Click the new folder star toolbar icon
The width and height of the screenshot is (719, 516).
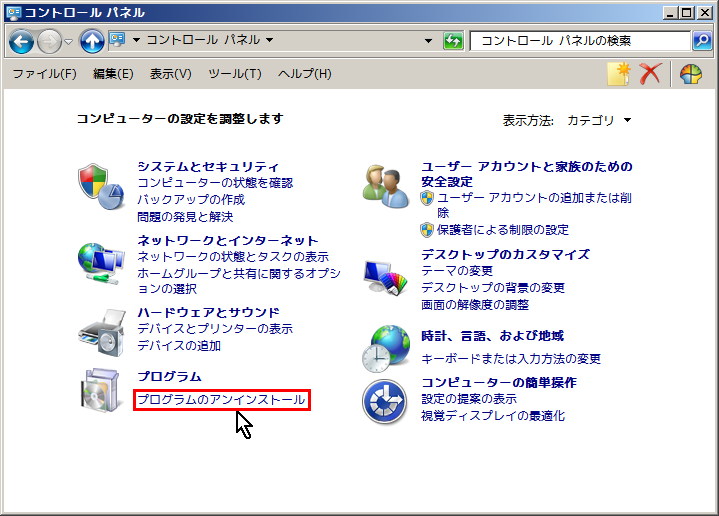coord(619,74)
